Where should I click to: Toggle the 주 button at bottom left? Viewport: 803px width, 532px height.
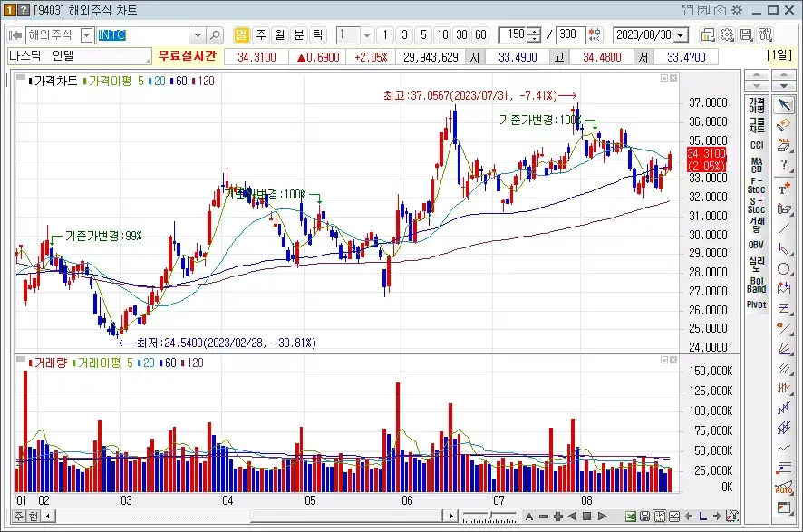[x=18, y=516]
